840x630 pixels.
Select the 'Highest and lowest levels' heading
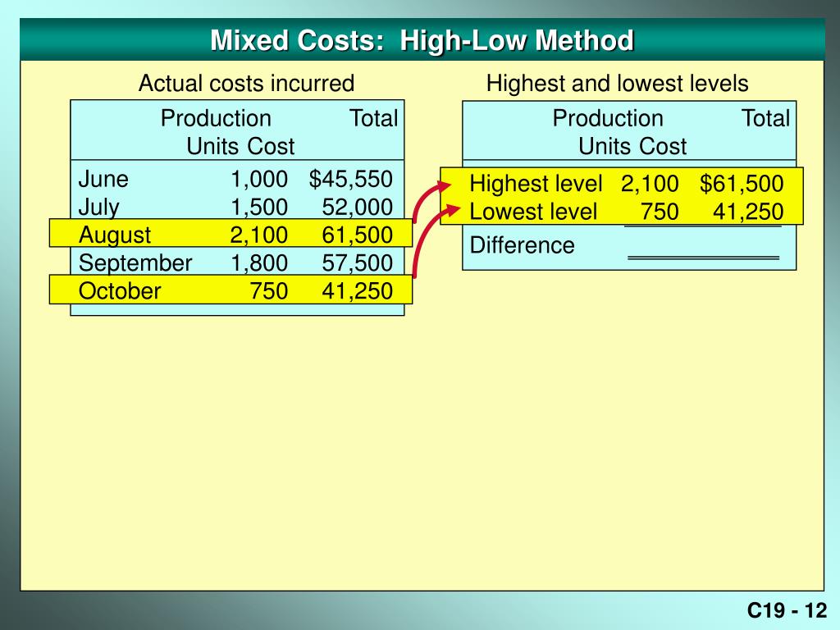pos(617,84)
